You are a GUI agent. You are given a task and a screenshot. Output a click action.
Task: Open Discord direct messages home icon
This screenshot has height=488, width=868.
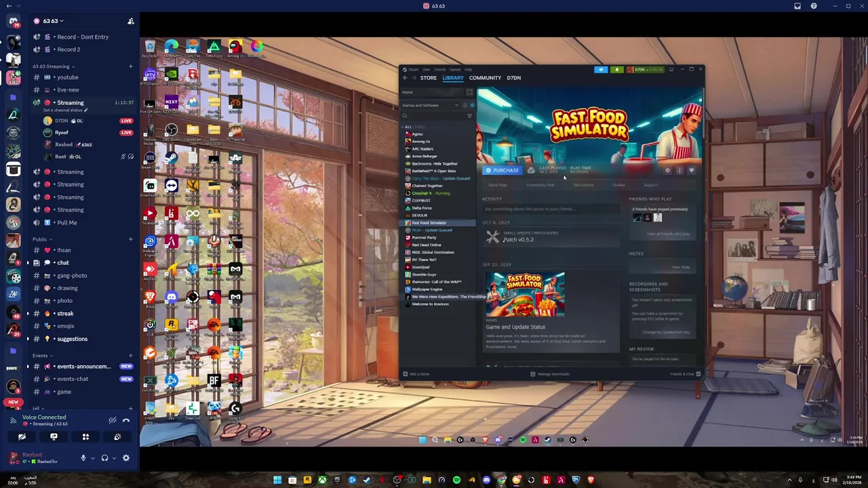(x=14, y=22)
